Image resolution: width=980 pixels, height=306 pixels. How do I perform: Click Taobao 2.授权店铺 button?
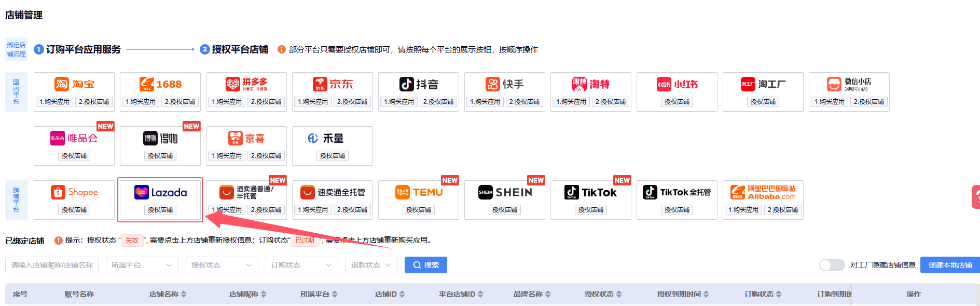tap(94, 102)
